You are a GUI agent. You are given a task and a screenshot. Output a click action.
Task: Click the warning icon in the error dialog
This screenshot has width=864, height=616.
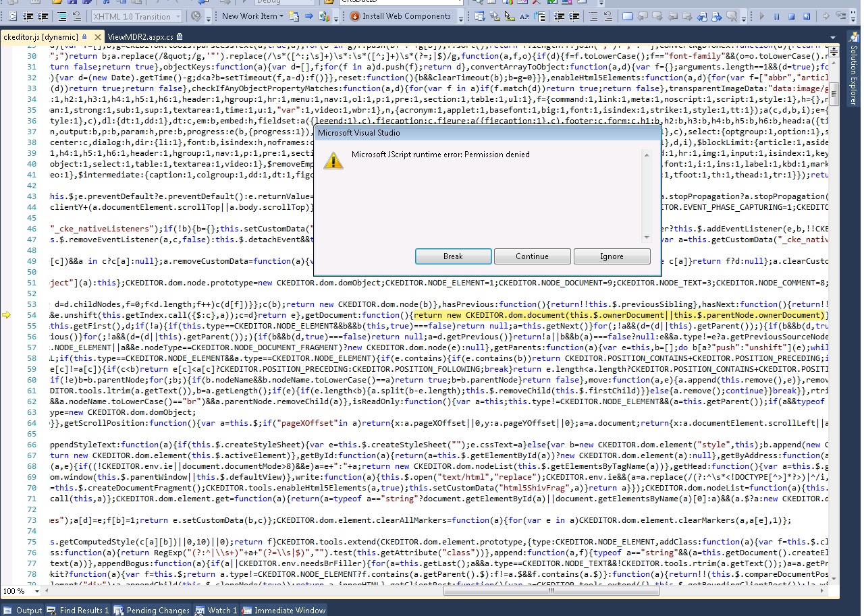pyautogui.click(x=333, y=161)
